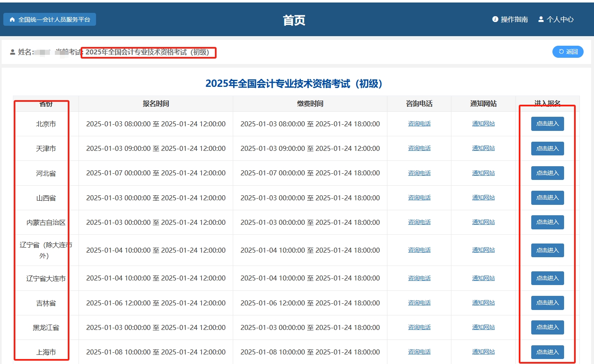594x364 pixels.
Task: Open the 咨询电话 link for 北京市
Action: tap(419, 123)
